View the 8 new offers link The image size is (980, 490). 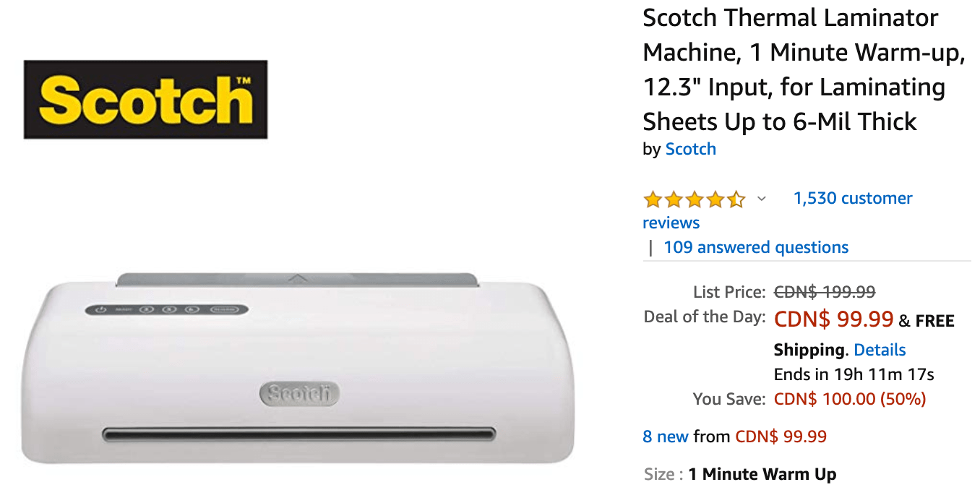[x=666, y=437]
